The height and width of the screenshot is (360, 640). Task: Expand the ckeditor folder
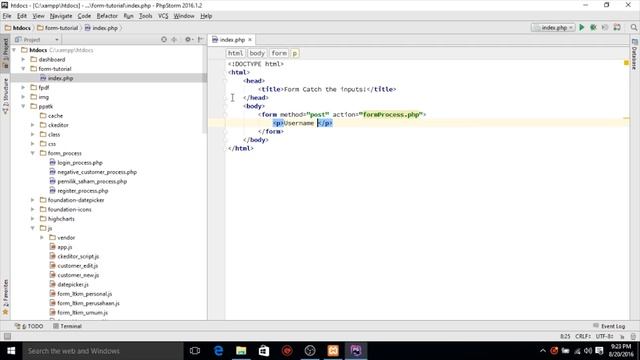click(x=33, y=125)
